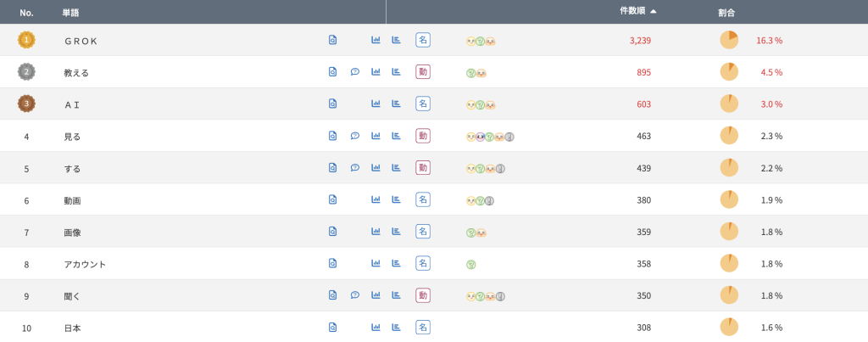Click the 単語 column header
The height and width of the screenshot is (342, 868).
[x=71, y=12]
